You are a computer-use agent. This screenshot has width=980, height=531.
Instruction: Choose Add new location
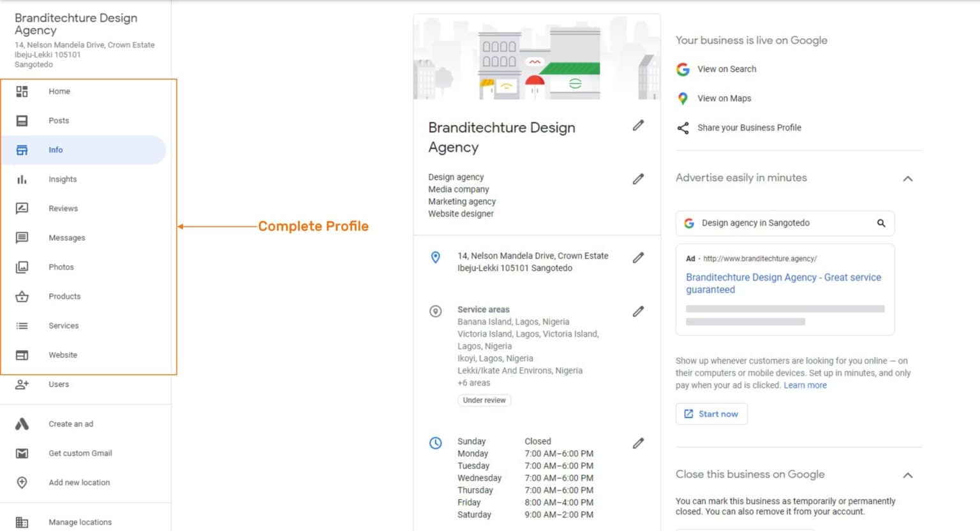click(x=84, y=483)
